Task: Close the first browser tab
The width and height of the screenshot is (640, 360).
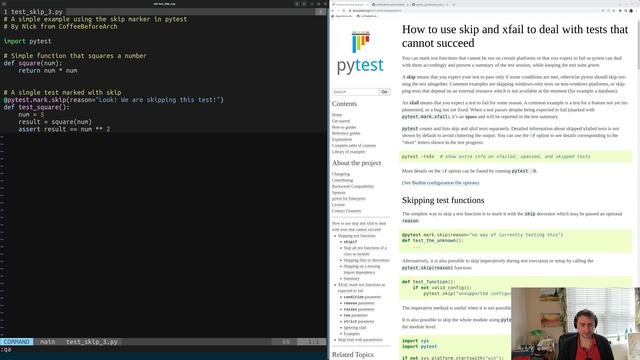Action: pyautogui.click(x=367, y=4)
